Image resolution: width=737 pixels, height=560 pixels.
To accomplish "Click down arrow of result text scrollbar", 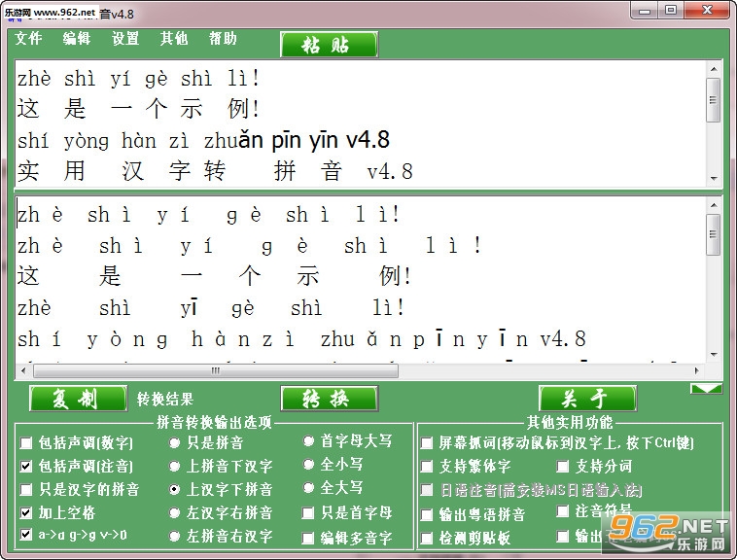I will (x=714, y=355).
